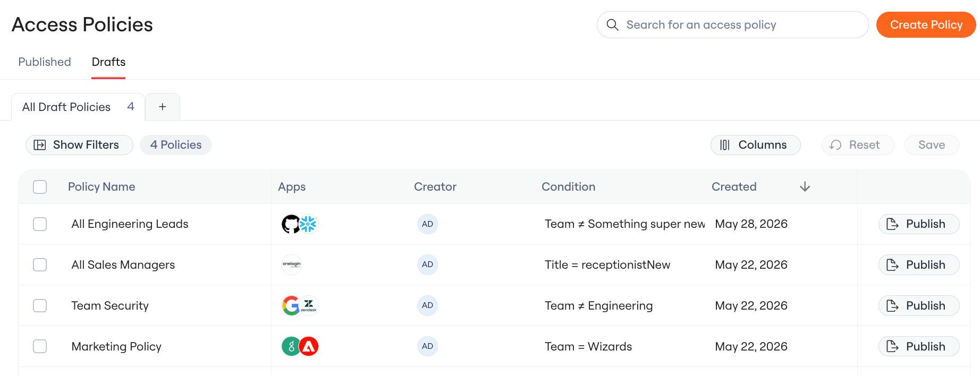980x376 pixels.
Task: Open the All Sales Managers policy name
Action: 123,264
